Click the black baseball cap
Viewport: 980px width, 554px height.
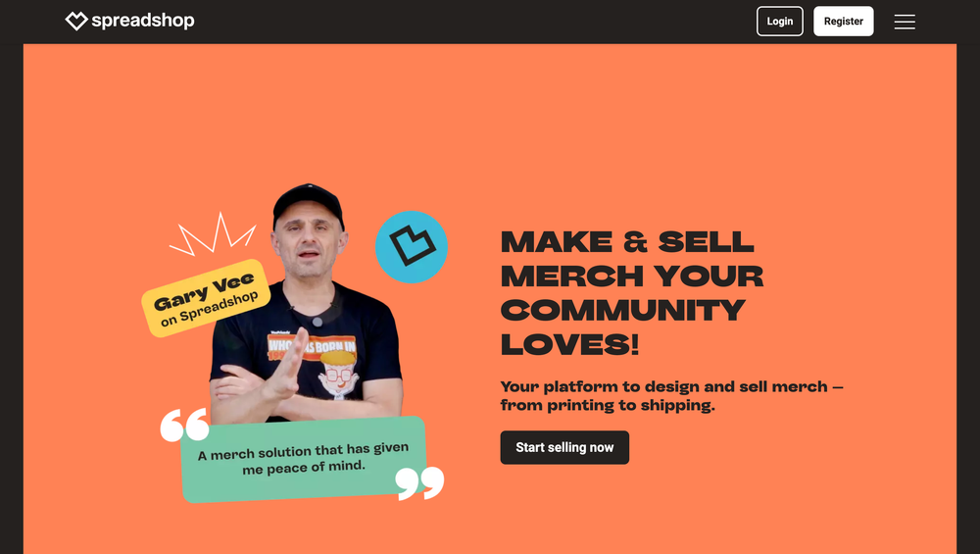coord(308,204)
